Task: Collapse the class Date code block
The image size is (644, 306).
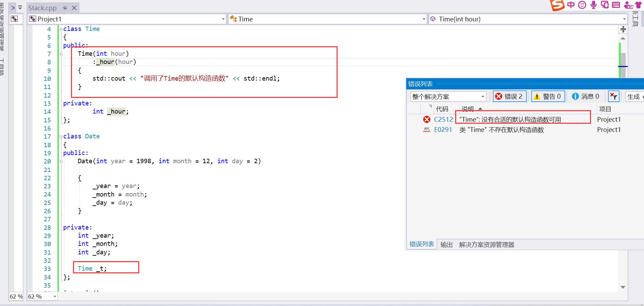Action: pyautogui.click(x=61, y=137)
